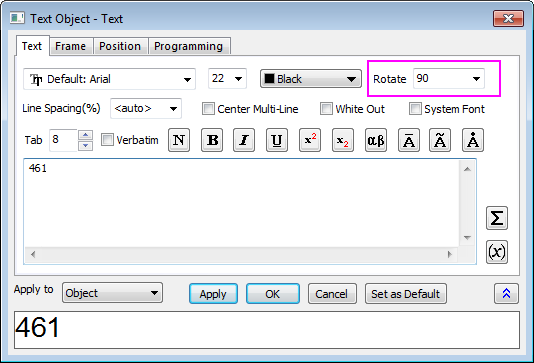This screenshot has height=363, width=534.
Task: Insert variable with (x) button
Action: click(497, 252)
